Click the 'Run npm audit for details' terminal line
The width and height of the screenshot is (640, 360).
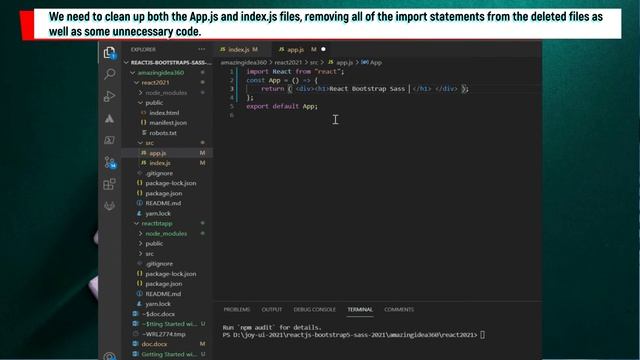tap(272, 327)
